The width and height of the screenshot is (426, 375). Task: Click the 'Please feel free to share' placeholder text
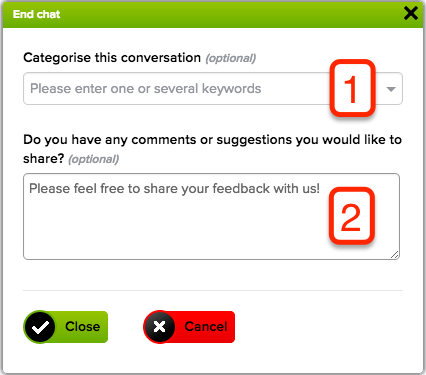[174, 188]
